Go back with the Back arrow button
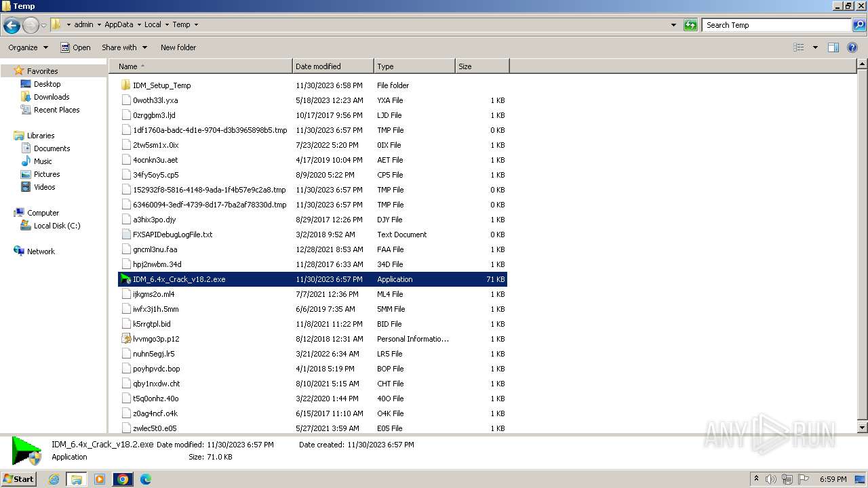 coord(12,25)
